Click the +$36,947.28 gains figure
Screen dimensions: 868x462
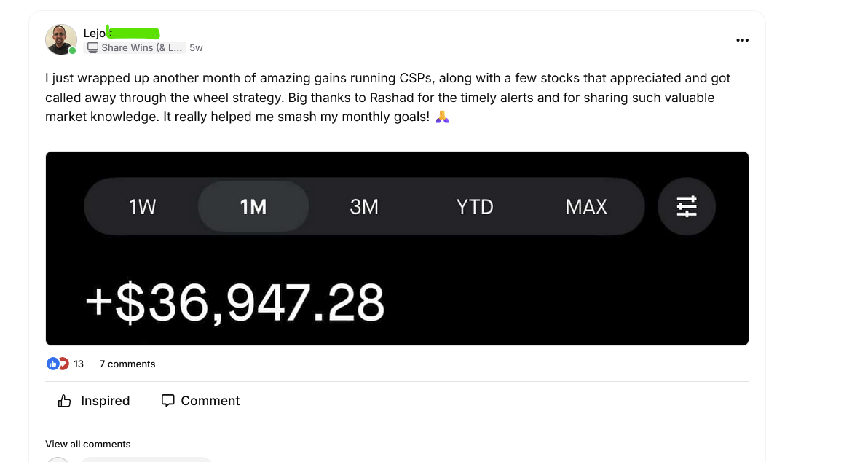tap(235, 302)
